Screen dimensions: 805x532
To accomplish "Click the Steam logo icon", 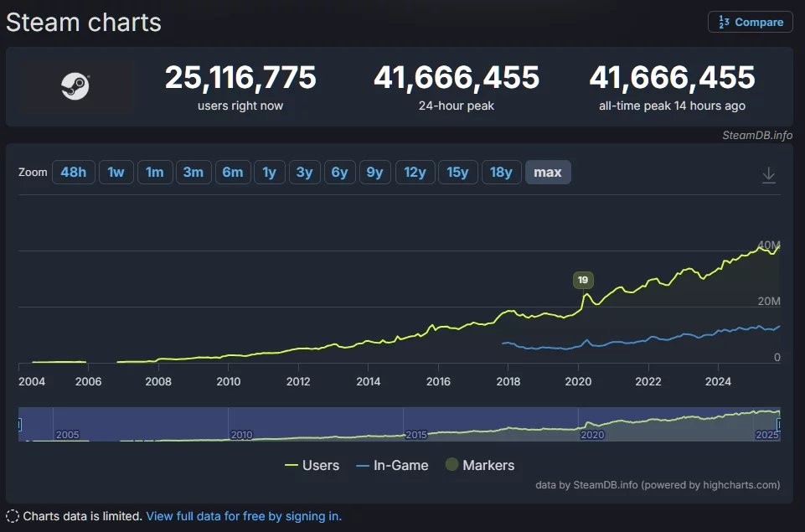I will [x=75, y=85].
